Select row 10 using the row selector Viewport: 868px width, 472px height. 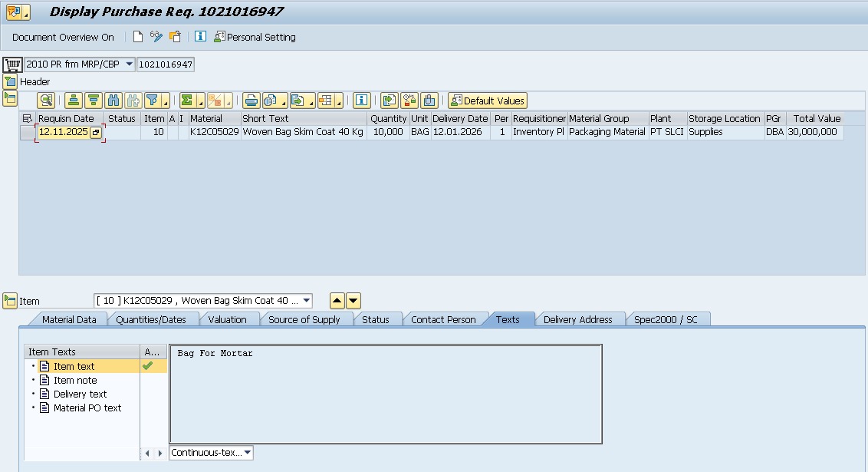pyautogui.click(x=28, y=133)
